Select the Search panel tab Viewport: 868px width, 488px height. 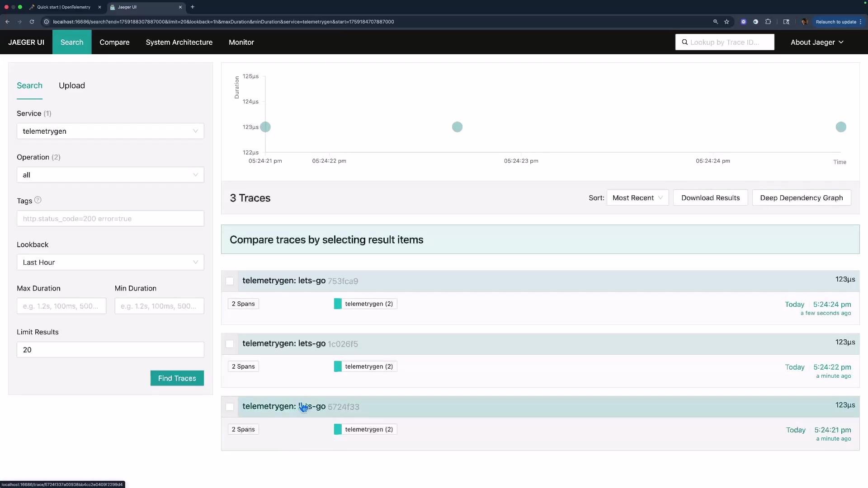29,85
